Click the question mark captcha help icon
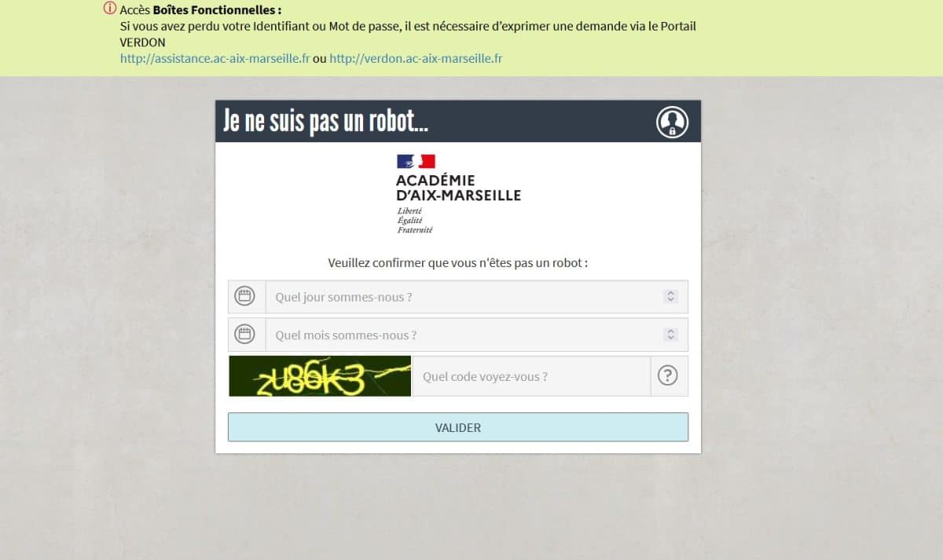This screenshot has height=560, width=943. coord(667,376)
